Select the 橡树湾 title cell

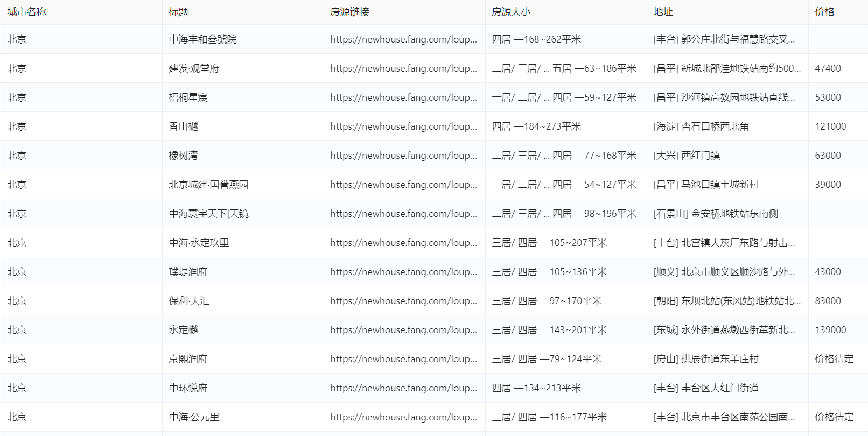click(184, 156)
